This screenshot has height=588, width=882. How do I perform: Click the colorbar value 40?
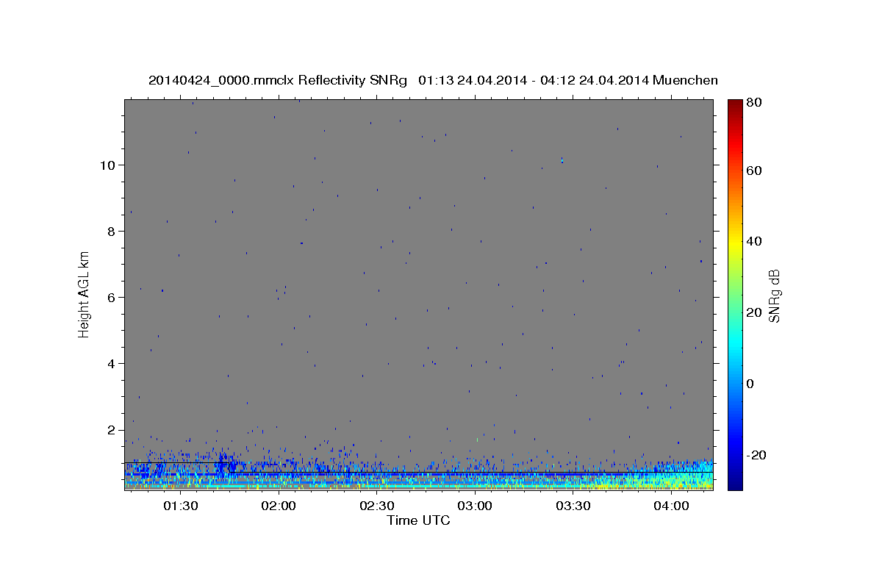753,241
